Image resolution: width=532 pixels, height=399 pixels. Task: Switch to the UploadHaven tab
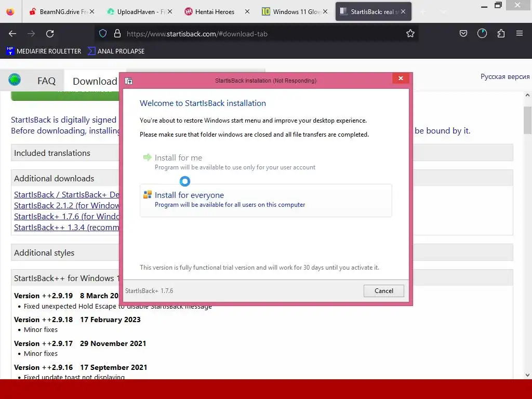[139, 11]
